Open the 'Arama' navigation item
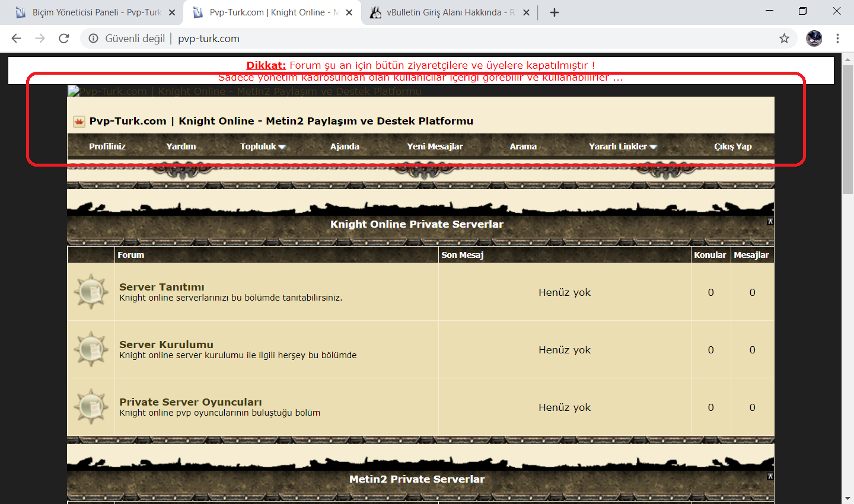Image resolution: width=854 pixels, height=504 pixels. coord(523,146)
